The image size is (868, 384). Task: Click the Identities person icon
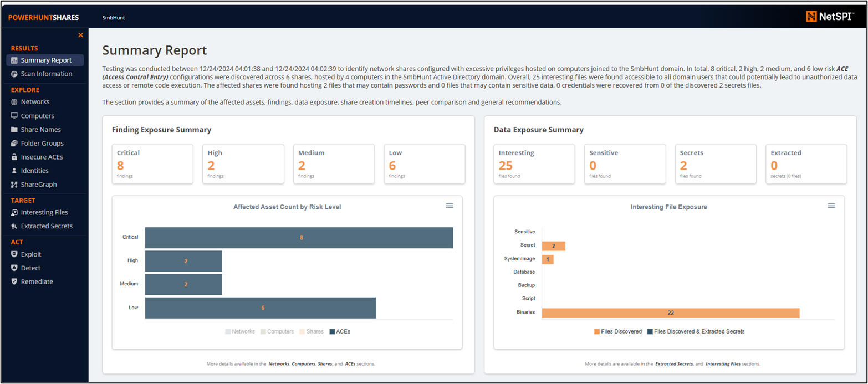tap(14, 171)
